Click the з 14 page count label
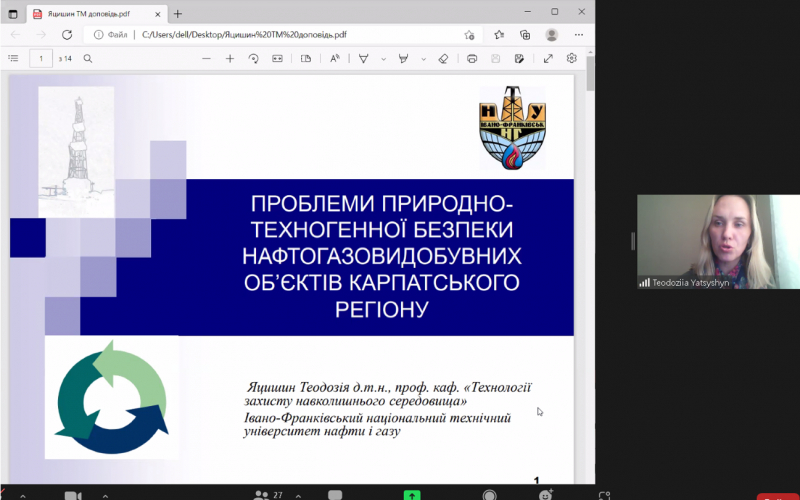The width and height of the screenshot is (800, 500). 65,59
